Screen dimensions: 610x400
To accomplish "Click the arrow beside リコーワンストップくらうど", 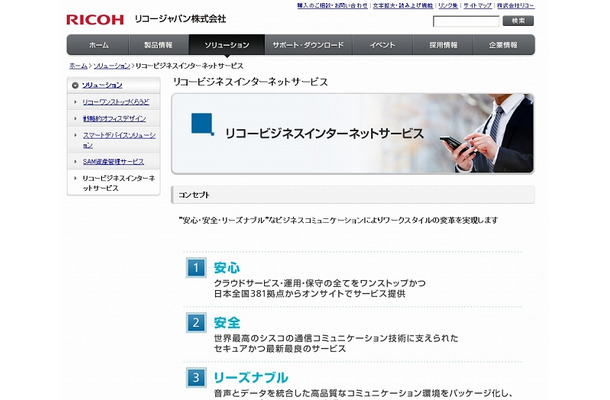I will pos(75,102).
